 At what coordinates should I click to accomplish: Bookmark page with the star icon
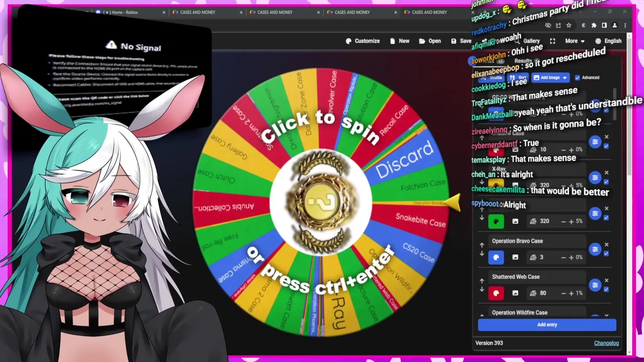click(569, 26)
